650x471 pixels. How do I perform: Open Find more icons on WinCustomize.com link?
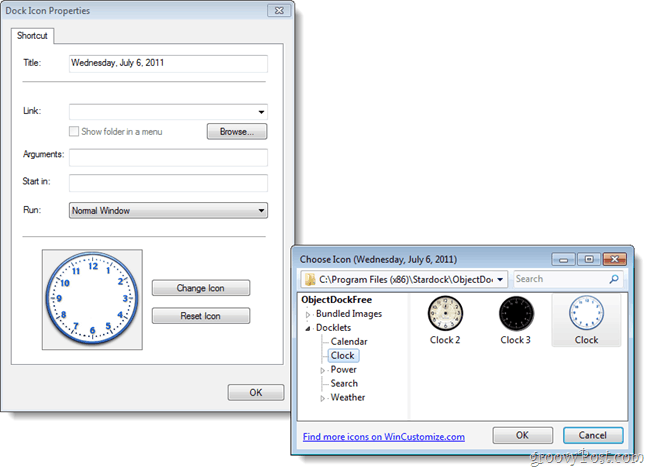pyautogui.click(x=383, y=437)
